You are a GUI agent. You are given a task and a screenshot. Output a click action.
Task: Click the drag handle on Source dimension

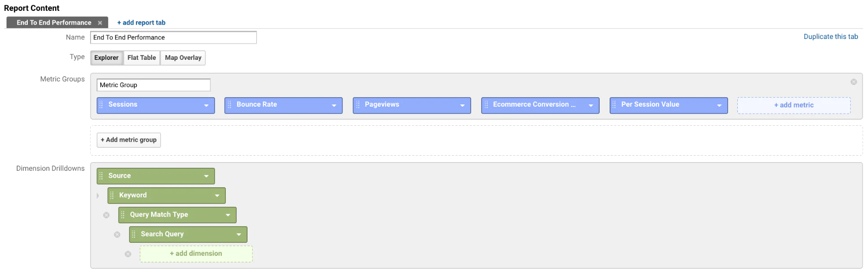click(x=101, y=176)
